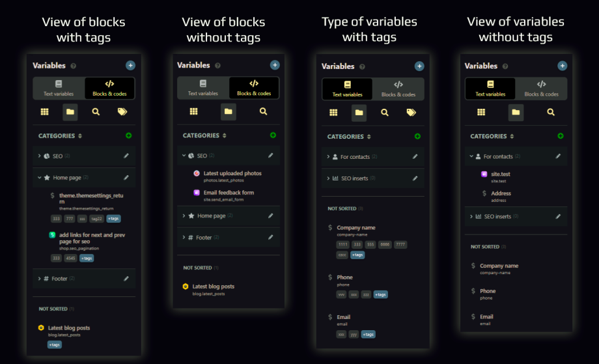Click the green add category icon in the blocks without tags panel
599x364 pixels.
click(x=273, y=135)
